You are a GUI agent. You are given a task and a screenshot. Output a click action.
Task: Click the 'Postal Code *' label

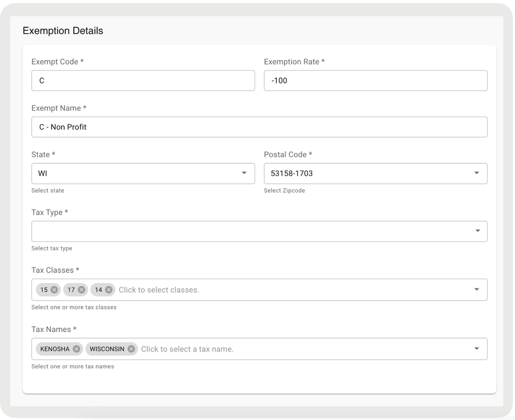click(288, 154)
